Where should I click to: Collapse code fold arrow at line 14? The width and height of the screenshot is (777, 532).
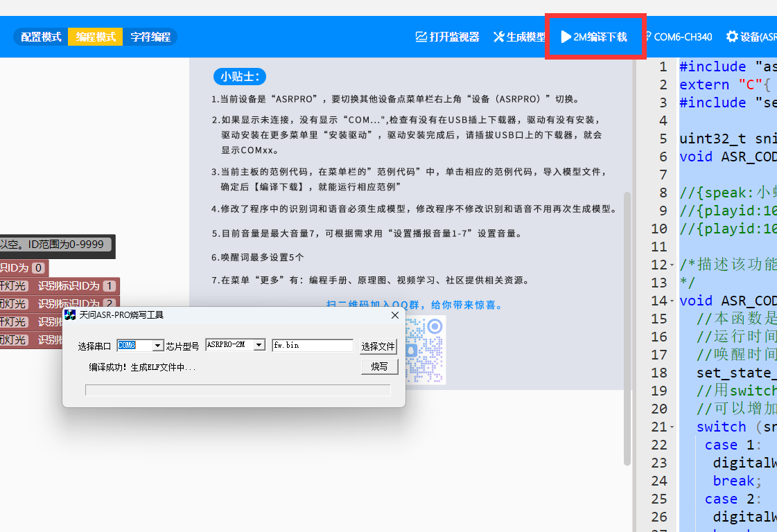tap(672, 301)
